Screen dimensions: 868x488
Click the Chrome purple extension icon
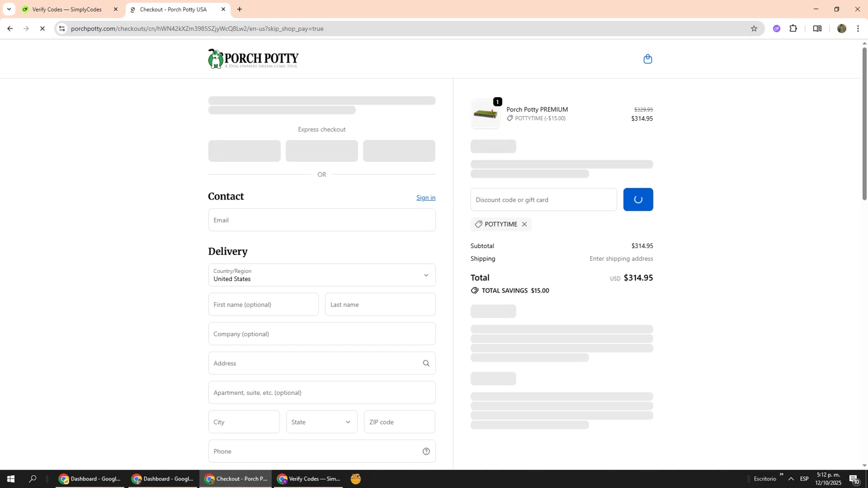coord(777,28)
